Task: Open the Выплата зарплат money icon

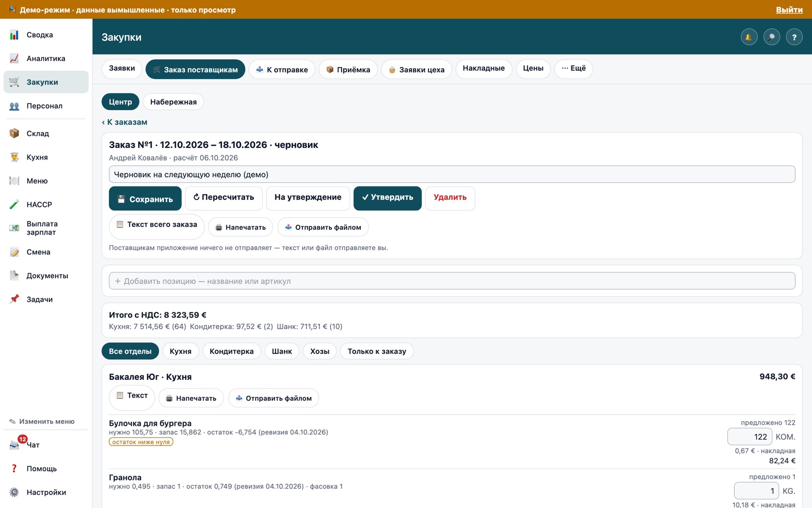Action: [x=14, y=228]
